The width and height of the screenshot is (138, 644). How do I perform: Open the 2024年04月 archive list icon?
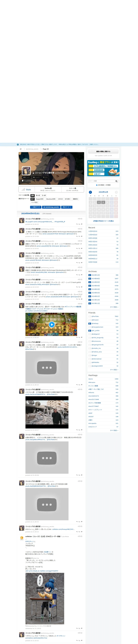pos(90,286)
